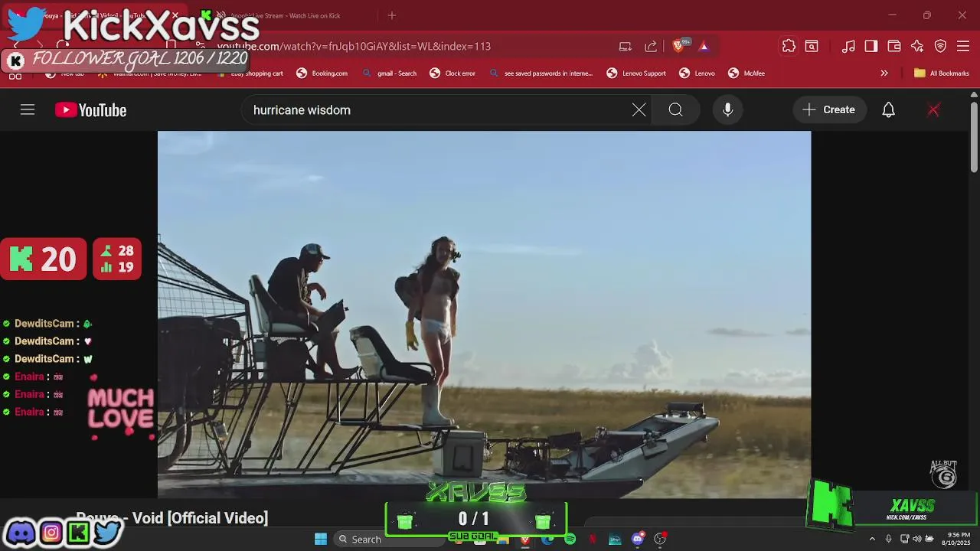Show hidden system tray icons
980x551 pixels.
pyautogui.click(x=871, y=539)
